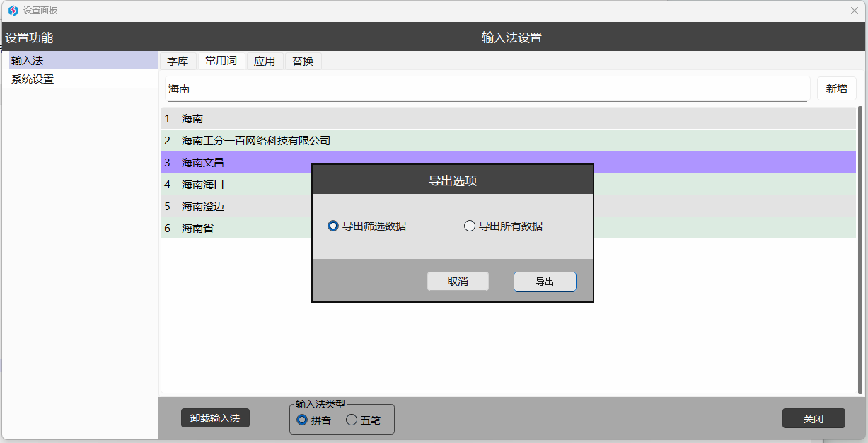Click the 关闭 button at bottom right
Image resolution: width=868 pixels, height=443 pixels.
click(x=814, y=418)
